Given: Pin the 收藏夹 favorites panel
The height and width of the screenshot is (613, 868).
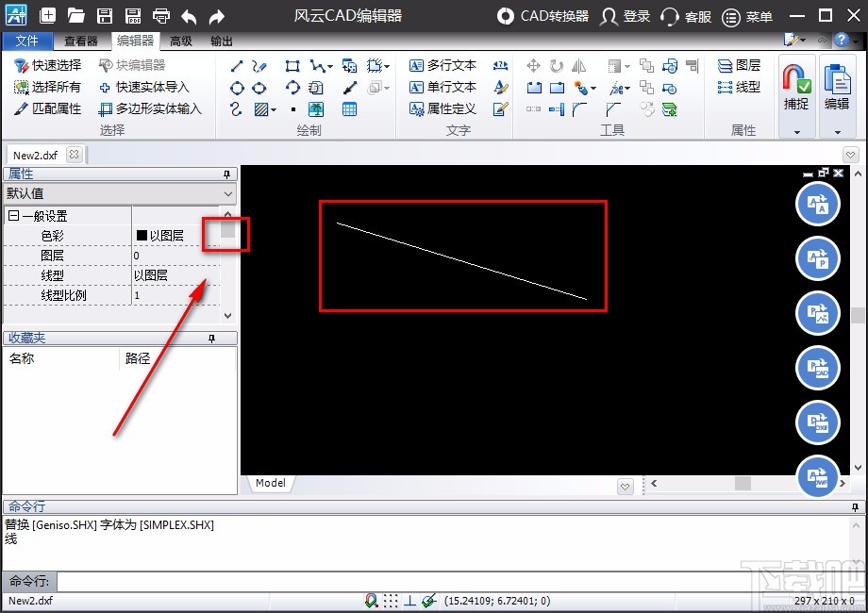Looking at the screenshot, I should 211,339.
